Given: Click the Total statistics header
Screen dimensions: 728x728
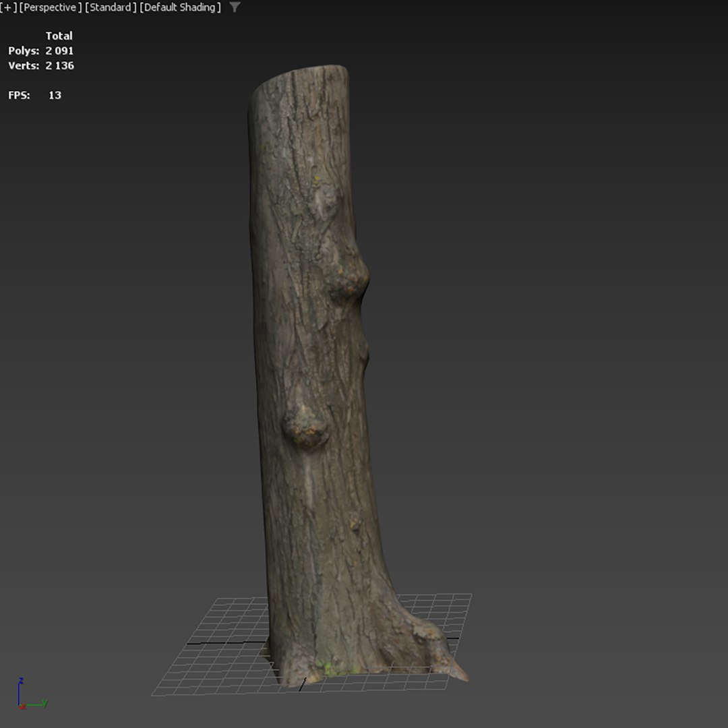Looking at the screenshot, I should tap(59, 36).
